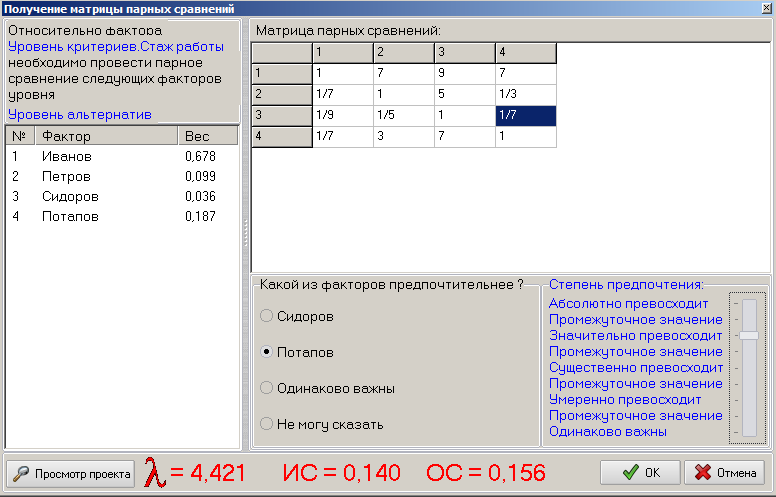Image resolution: width=776 pixels, height=497 pixels.
Task: Select the Потапов row in factor list
Action: 122,216
